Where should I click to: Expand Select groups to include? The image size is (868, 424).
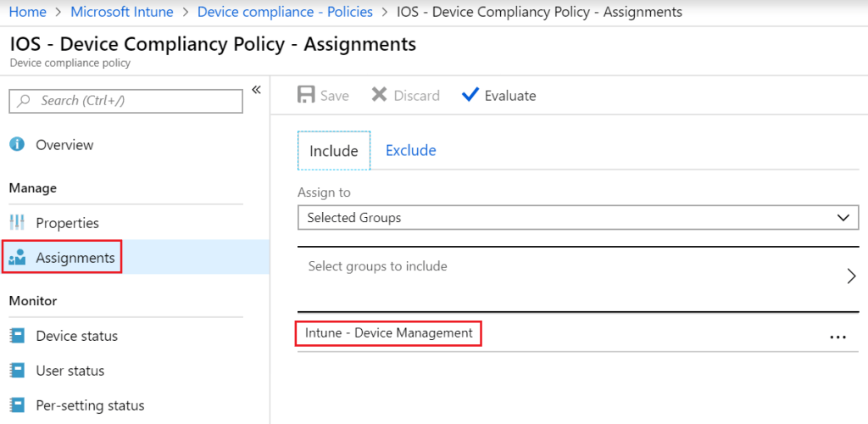pyautogui.click(x=851, y=276)
